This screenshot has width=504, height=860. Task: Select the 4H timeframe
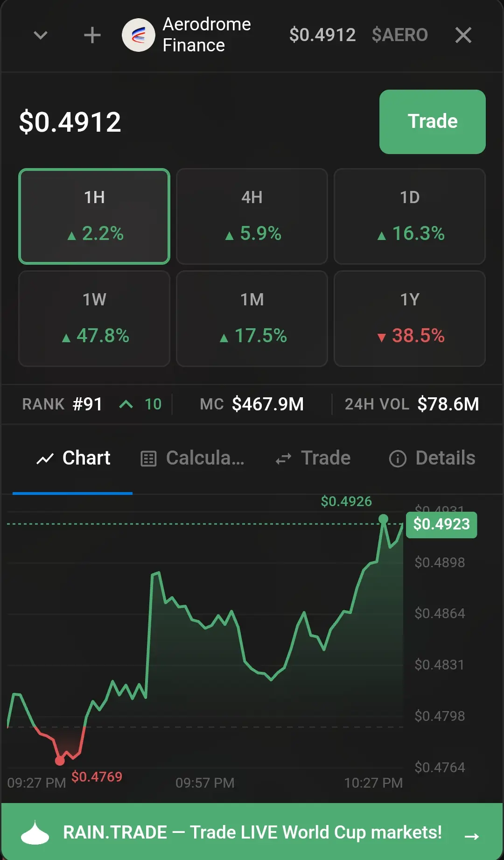(252, 216)
